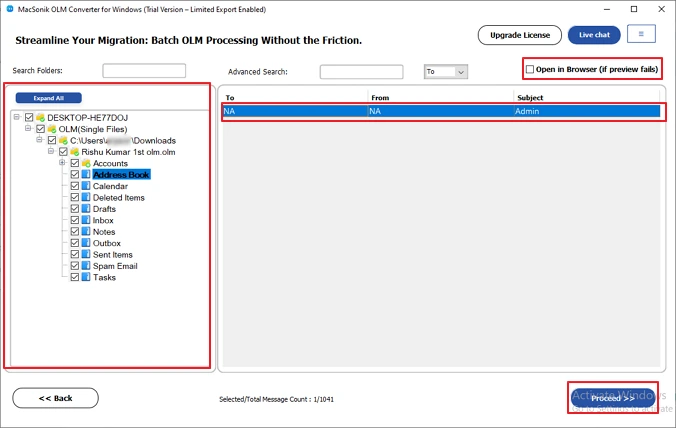Focus the Search Folders input field
676x428 pixels.
(x=144, y=71)
